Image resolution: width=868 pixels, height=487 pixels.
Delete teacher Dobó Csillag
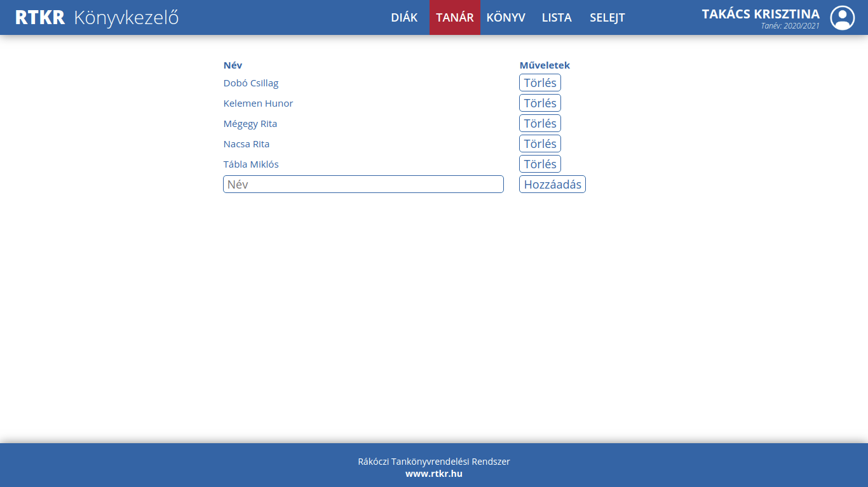pyautogui.click(x=540, y=83)
